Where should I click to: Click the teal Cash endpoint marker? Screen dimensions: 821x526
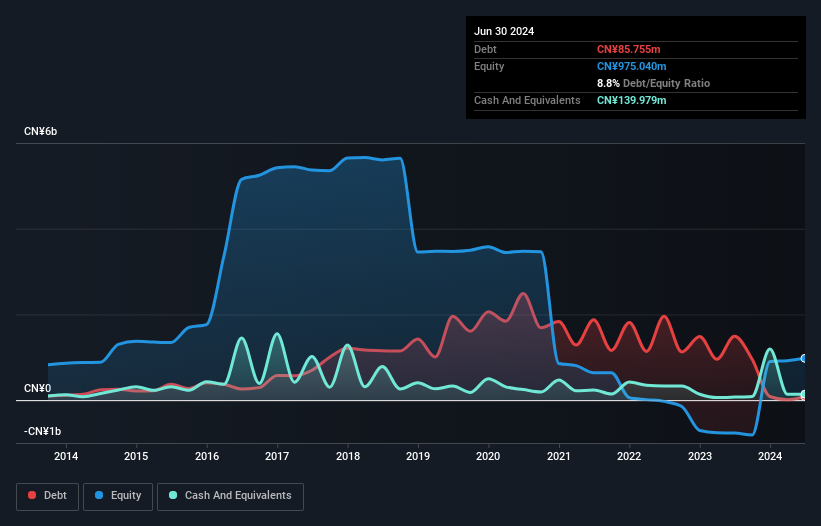[804, 394]
